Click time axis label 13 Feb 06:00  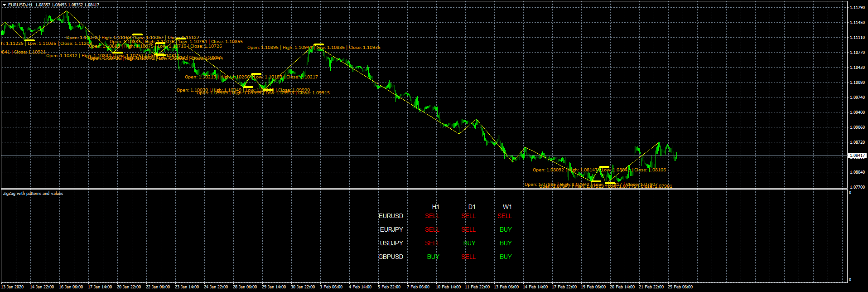[506, 287]
